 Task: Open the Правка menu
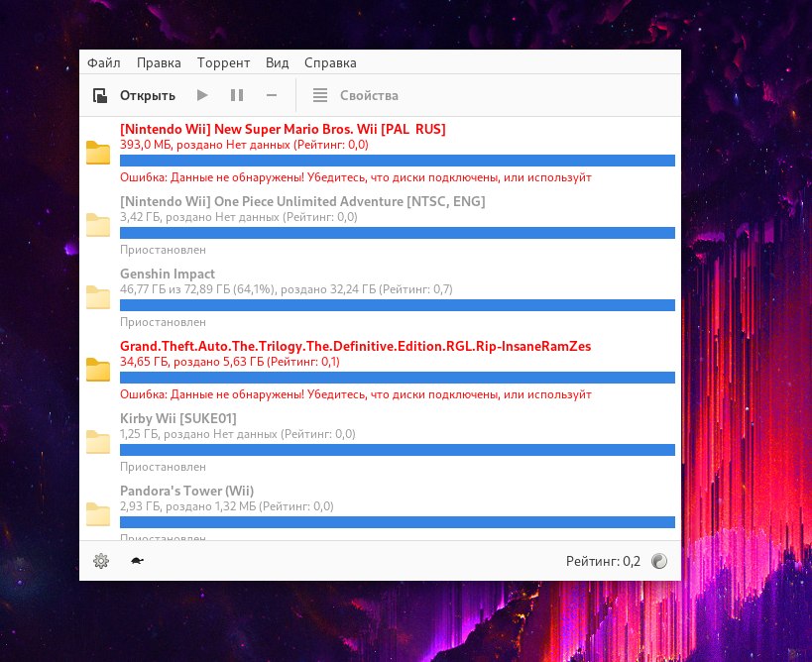pyautogui.click(x=159, y=62)
